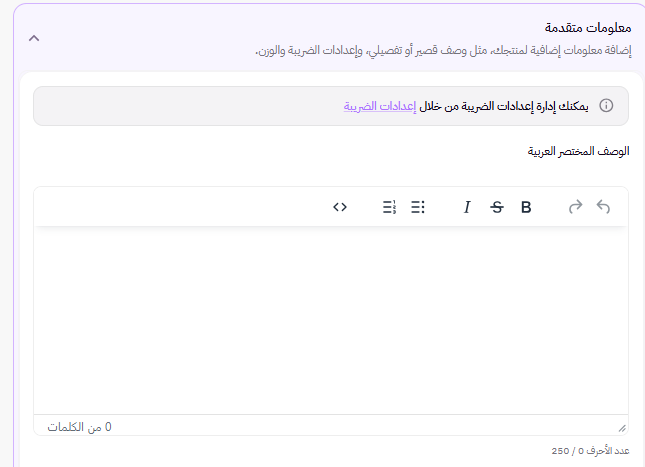Viewport: 645px width, 467px height.
Task: Click the info icon in tax notice
Action: coord(606,106)
